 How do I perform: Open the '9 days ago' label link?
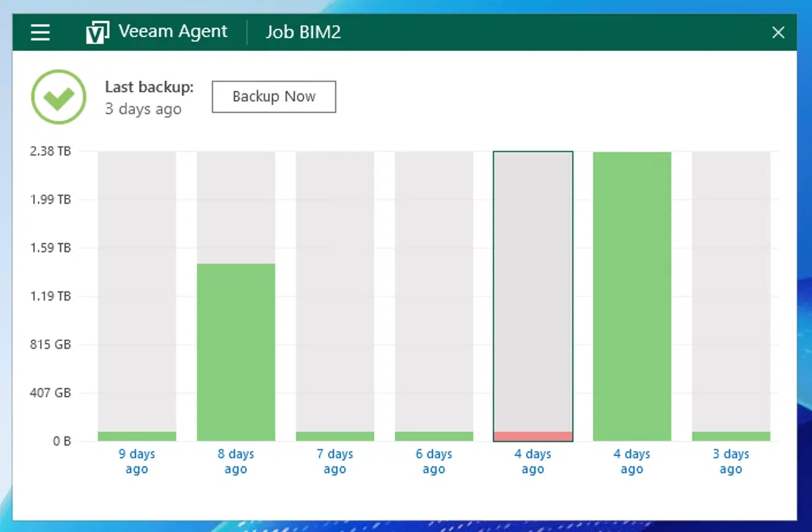[137, 461]
